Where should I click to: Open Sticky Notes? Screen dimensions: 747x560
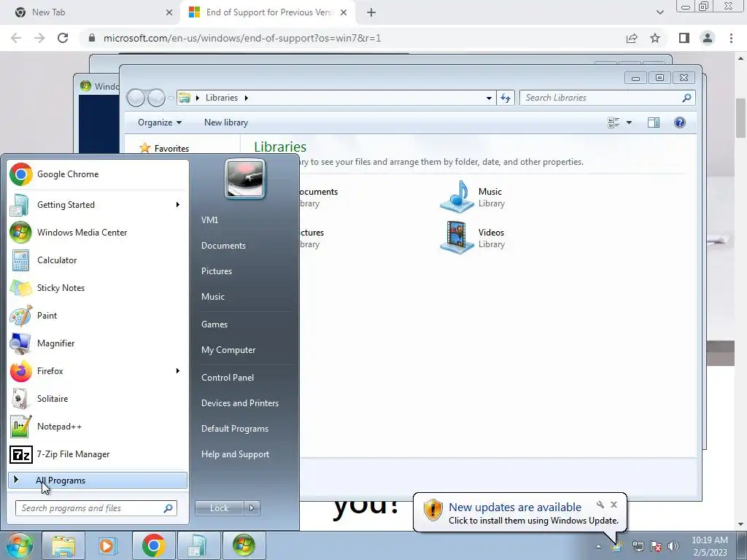[x=98, y=287]
